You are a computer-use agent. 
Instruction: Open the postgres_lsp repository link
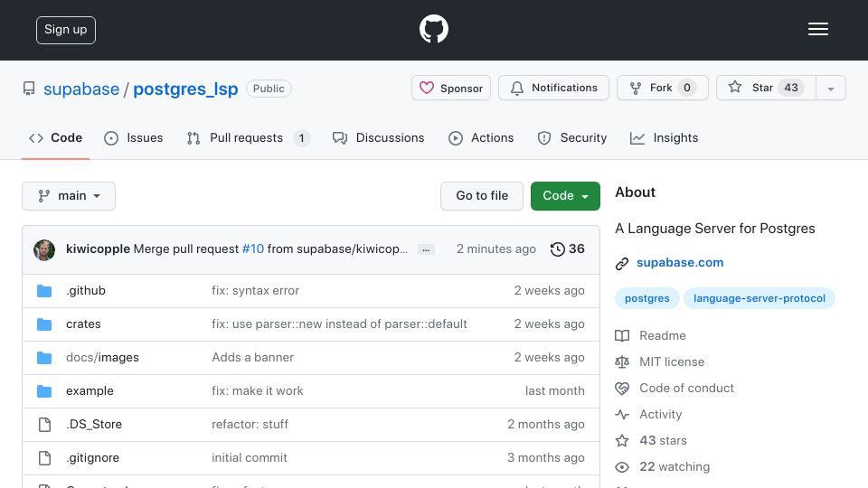point(185,89)
